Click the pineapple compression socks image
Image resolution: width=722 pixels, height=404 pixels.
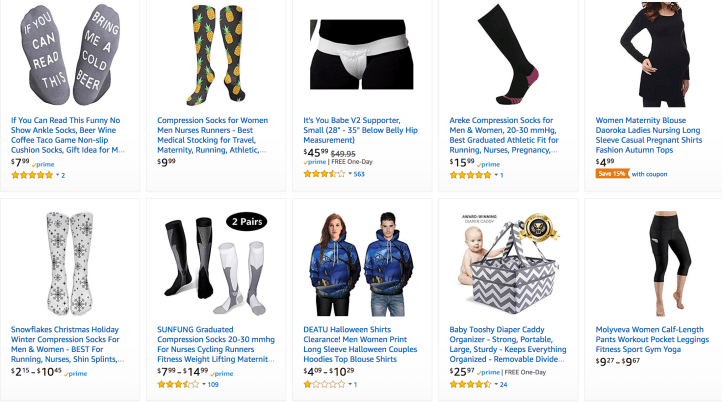click(x=216, y=55)
